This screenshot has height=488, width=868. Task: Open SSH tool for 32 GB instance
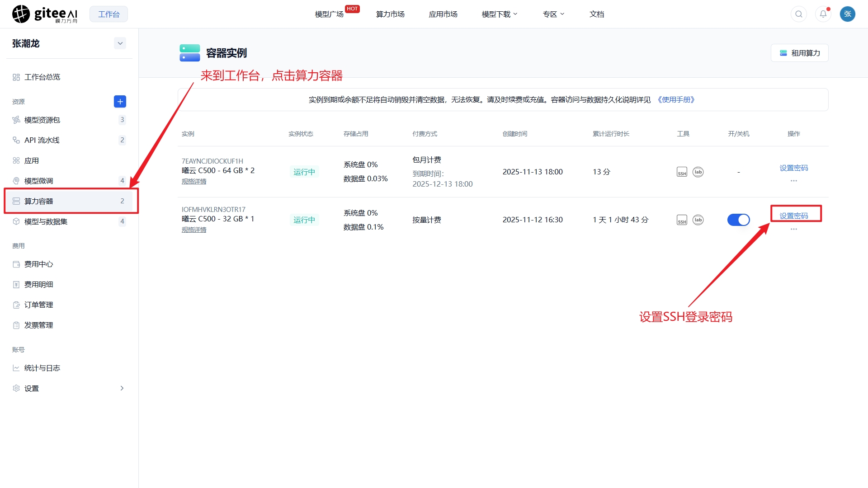pyautogui.click(x=682, y=220)
